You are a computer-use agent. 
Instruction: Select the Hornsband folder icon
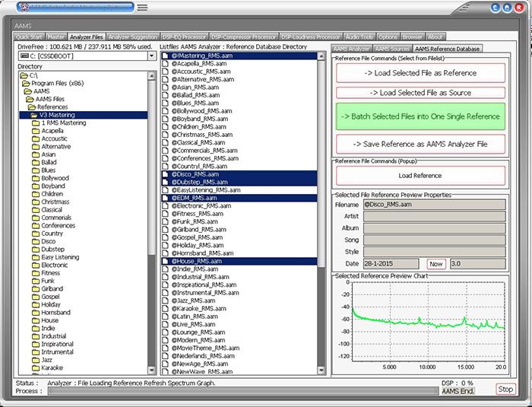(x=36, y=312)
